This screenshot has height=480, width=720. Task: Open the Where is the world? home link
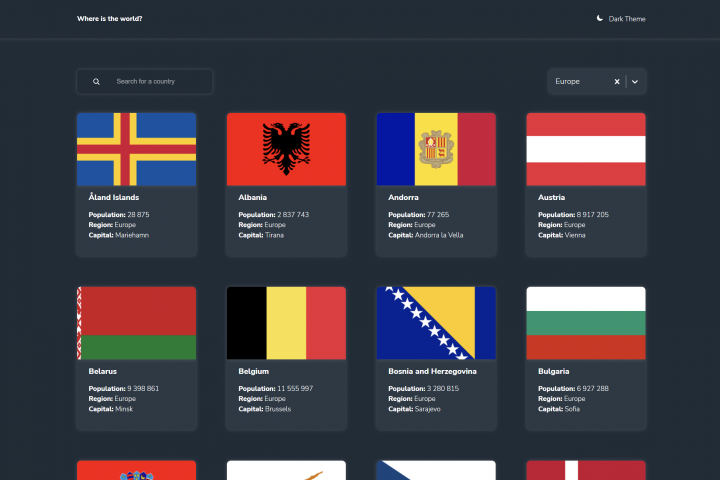coord(110,19)
